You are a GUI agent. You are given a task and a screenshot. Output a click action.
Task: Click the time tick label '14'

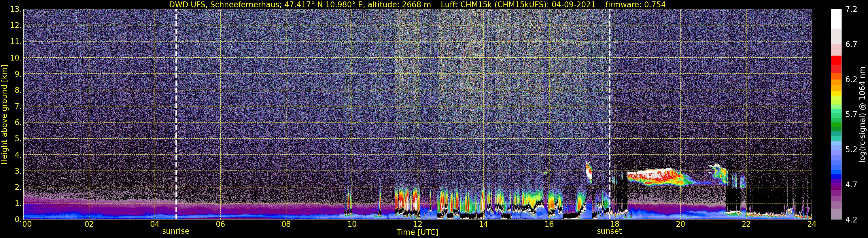click(x=483, y=224)
